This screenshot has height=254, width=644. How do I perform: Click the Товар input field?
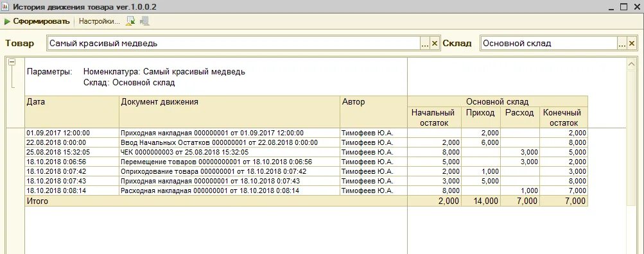pos(233,44)
